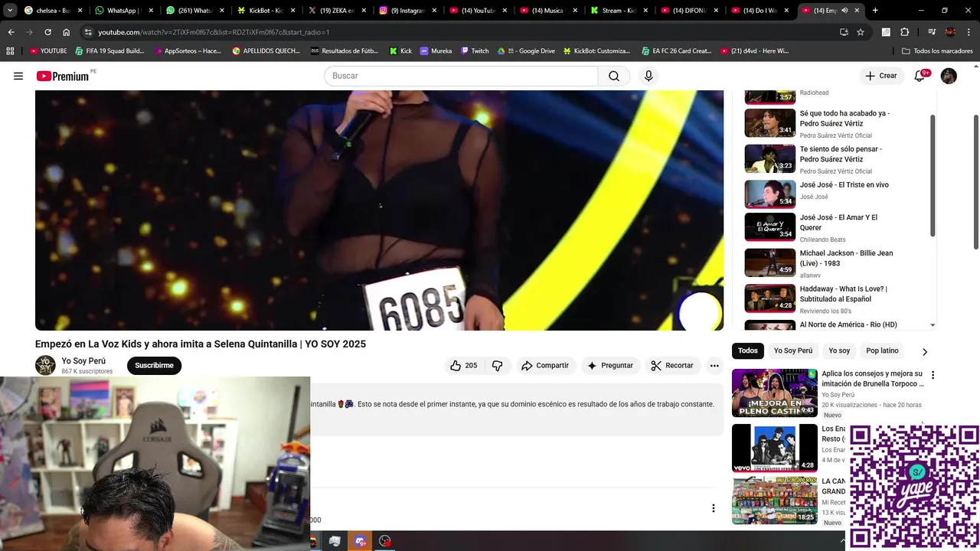
Task: Open the apps grid in bookmarks bar
Action: tap(10, 51)
